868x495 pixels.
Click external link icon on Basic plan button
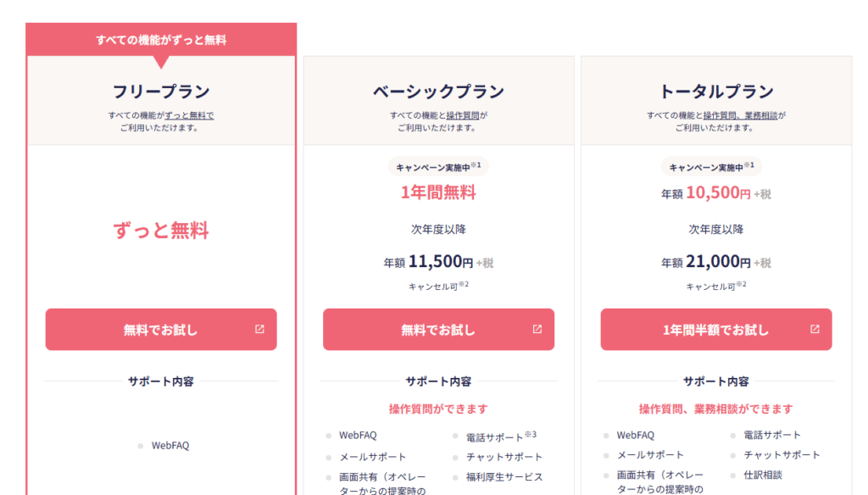tap(537, 330)
